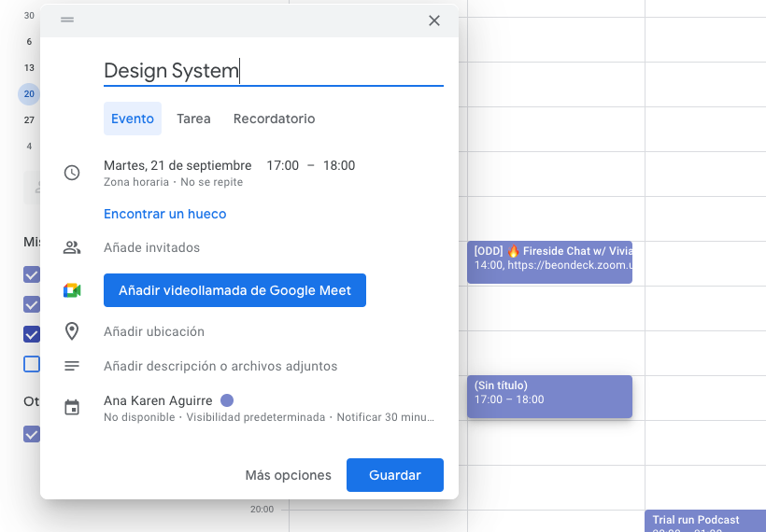Screen dimensions: 766x532
Task: Select the Ana Karen Aguirre calendar
Action: click(158, 400)
